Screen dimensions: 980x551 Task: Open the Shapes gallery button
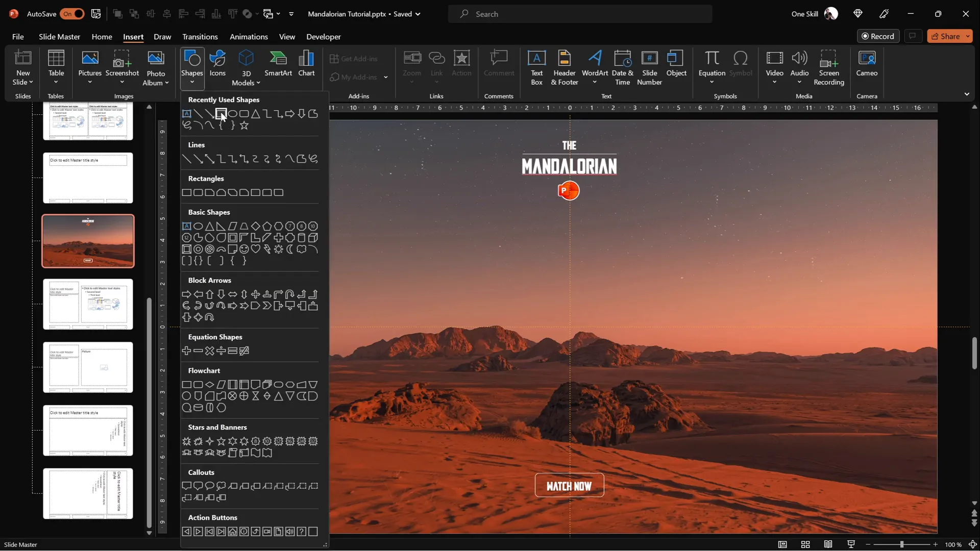(192, 68)
